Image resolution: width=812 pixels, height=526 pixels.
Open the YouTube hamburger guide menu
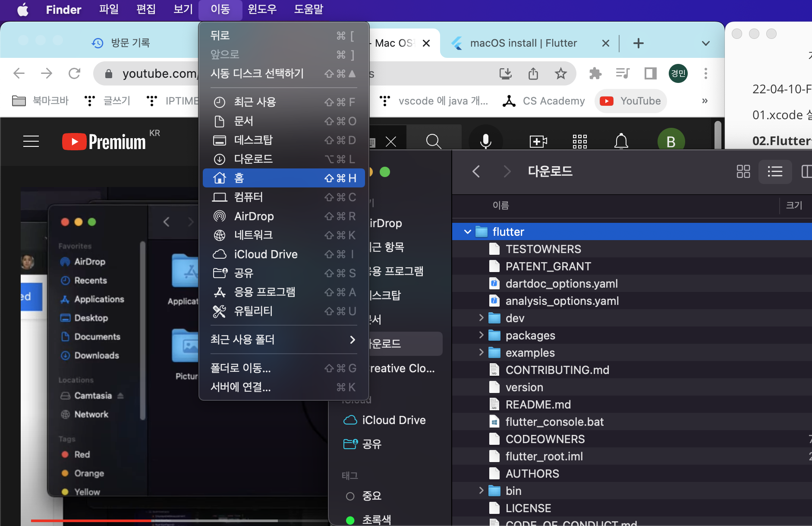(x=31, y=141)
